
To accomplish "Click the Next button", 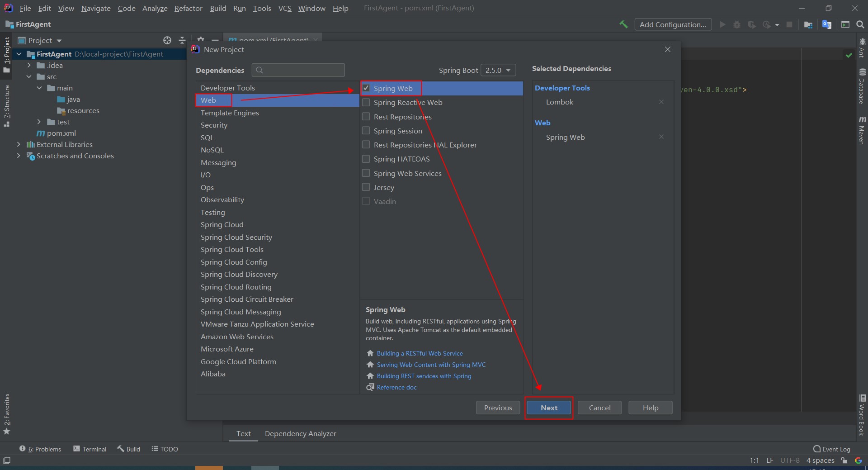I will (549, 408).
